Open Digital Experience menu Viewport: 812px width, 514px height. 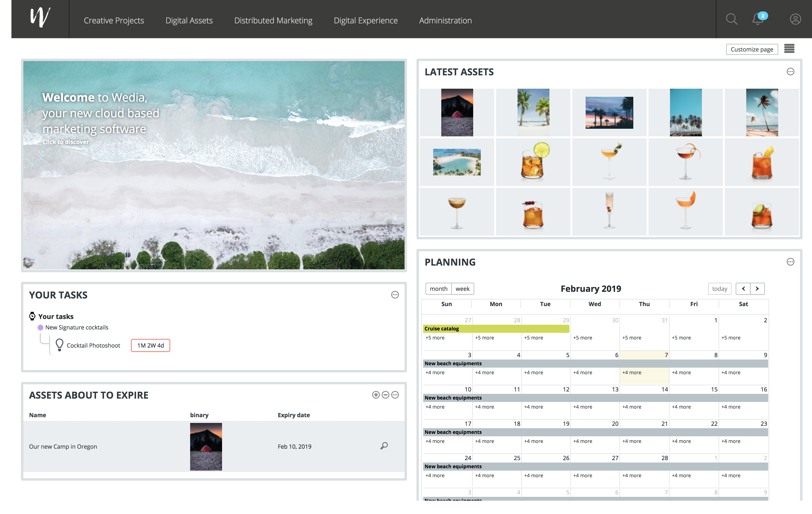tap(365, 20)
